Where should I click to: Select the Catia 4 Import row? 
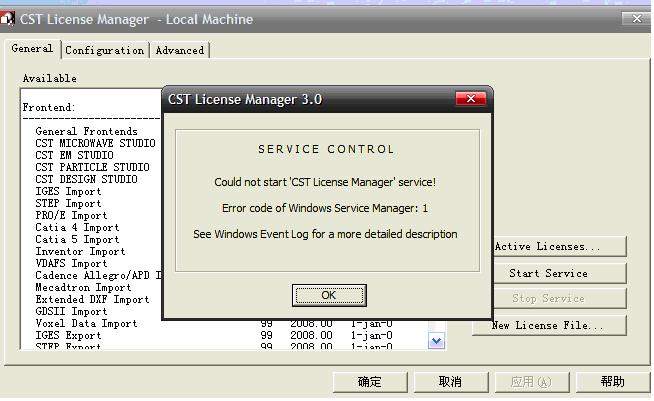tap(77, 227)
